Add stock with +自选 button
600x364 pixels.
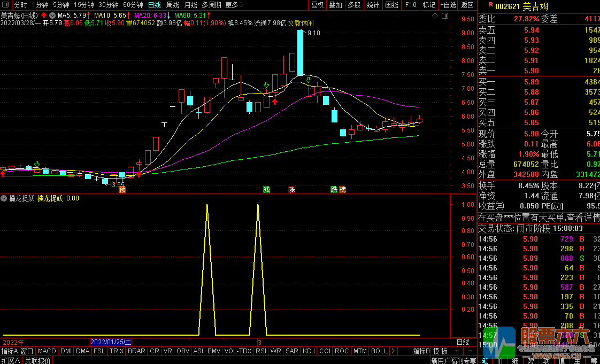click(448, 5)
